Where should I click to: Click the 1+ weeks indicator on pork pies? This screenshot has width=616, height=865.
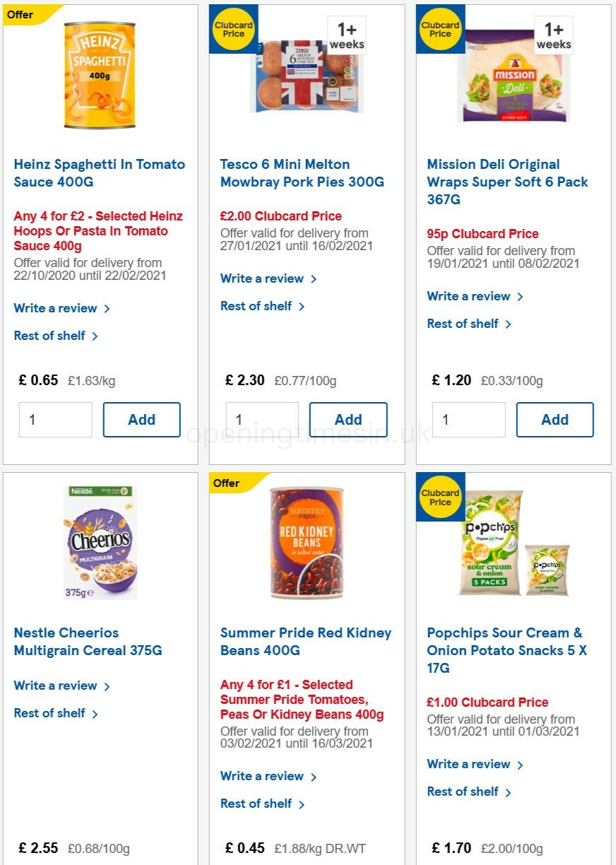(x=345, y=33)
